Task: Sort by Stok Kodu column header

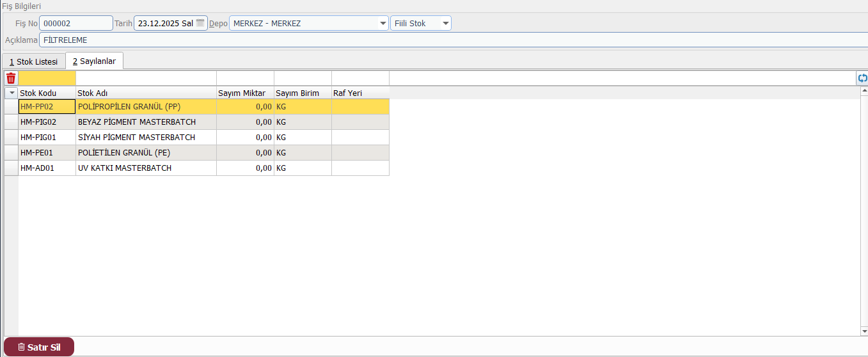Action: point(47,93)
